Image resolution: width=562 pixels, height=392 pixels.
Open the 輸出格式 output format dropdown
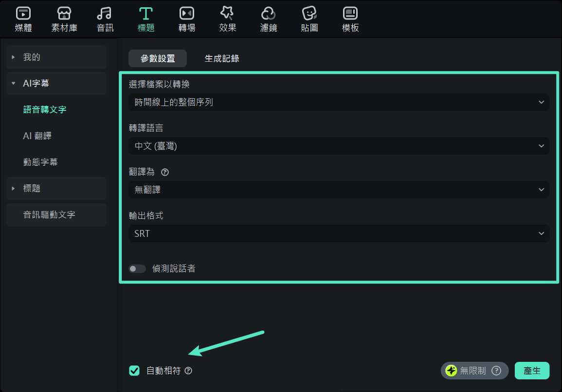(x=339, y=233)
